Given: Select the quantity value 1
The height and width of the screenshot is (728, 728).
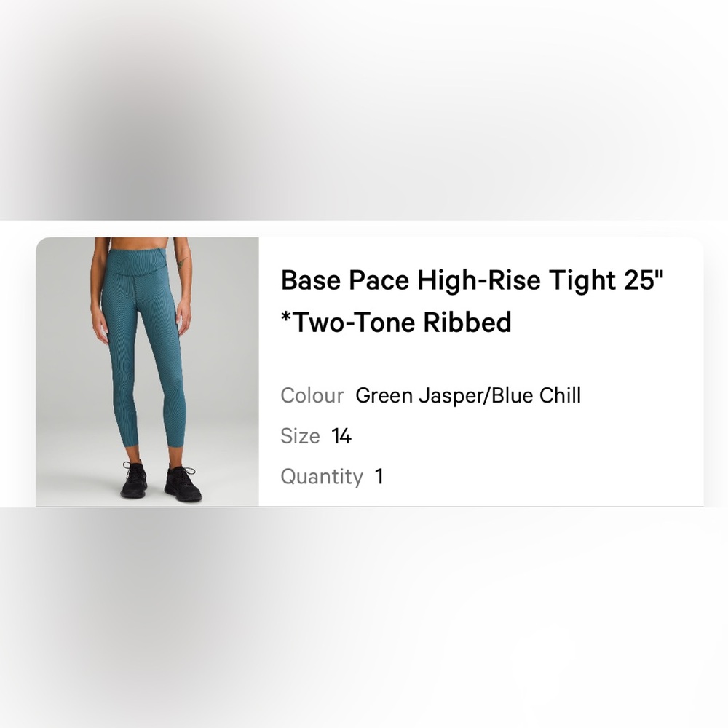Looking at the screenshot, I should pyautogui.click(x=379, y=477).
